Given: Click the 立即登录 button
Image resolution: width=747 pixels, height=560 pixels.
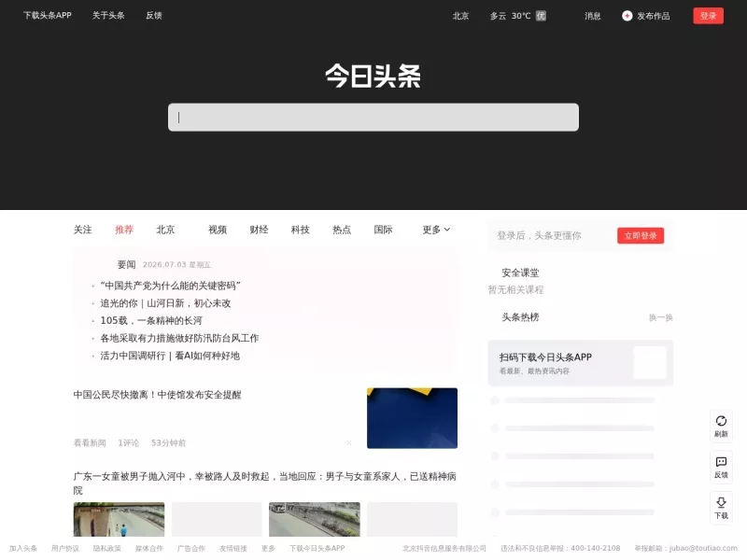Looking at the screenshot, I should pyautogui.click(x=641, y=236).
